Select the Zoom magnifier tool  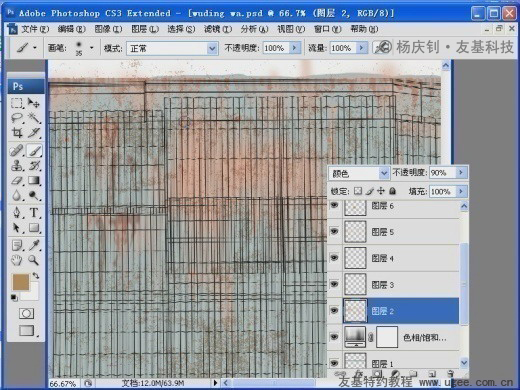[x=33, y=259]
